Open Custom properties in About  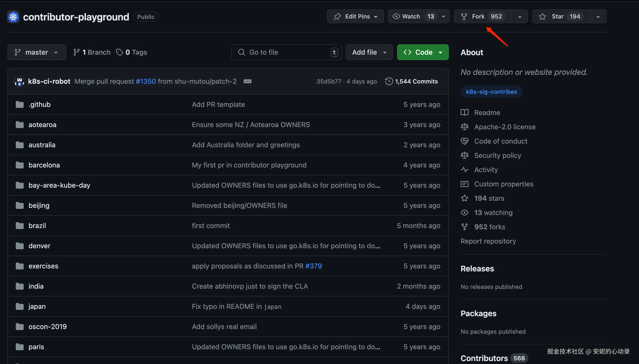coord(504,184)
